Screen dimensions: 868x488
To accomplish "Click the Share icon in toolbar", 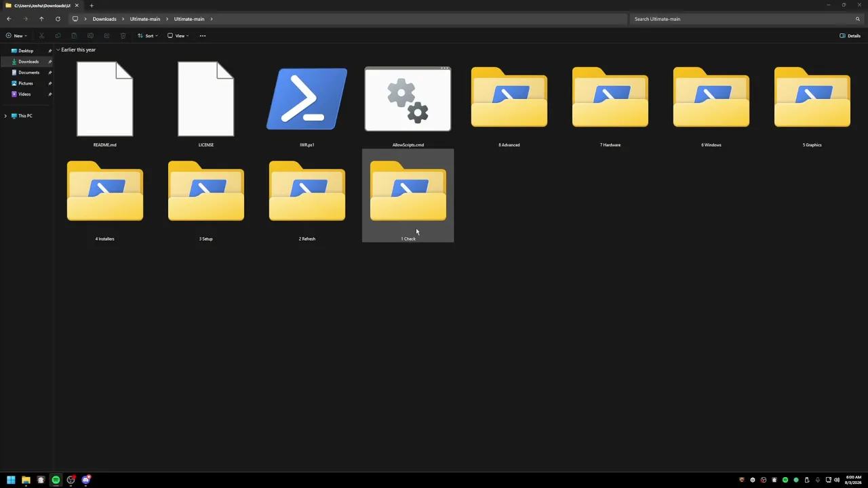I will coord(106,36).
